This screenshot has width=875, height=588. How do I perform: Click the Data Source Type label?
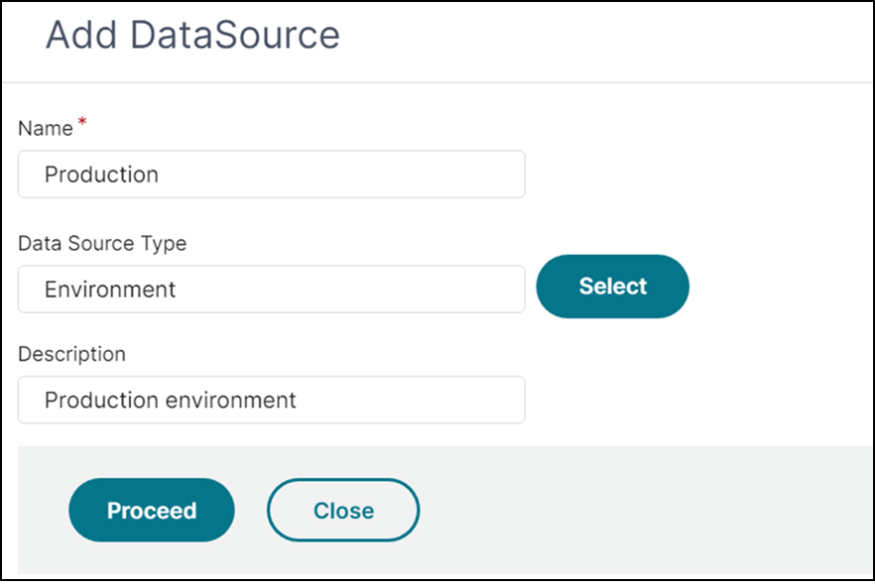click(x=102, y=243)
